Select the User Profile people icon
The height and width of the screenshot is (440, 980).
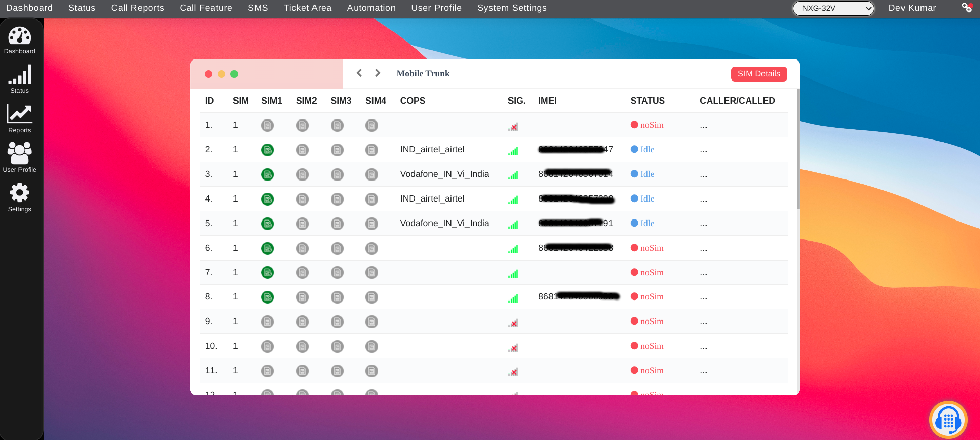(x=19, y=153)
